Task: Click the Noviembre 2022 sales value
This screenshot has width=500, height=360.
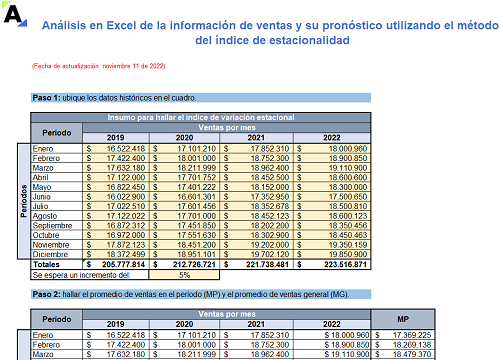Action: [332, 245]
